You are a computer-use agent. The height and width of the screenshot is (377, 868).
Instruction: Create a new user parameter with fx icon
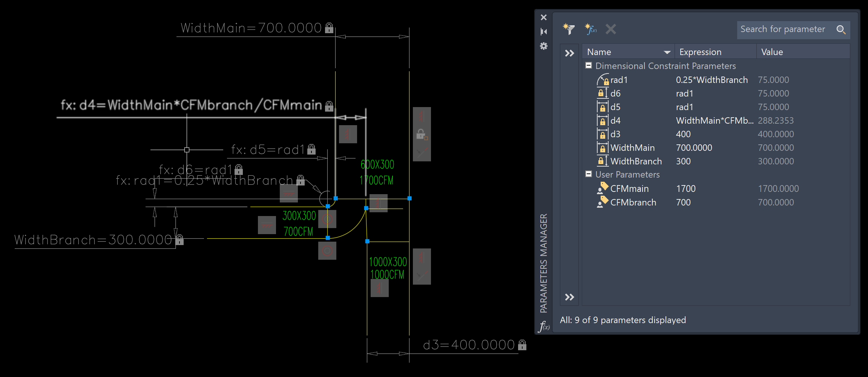590,29
